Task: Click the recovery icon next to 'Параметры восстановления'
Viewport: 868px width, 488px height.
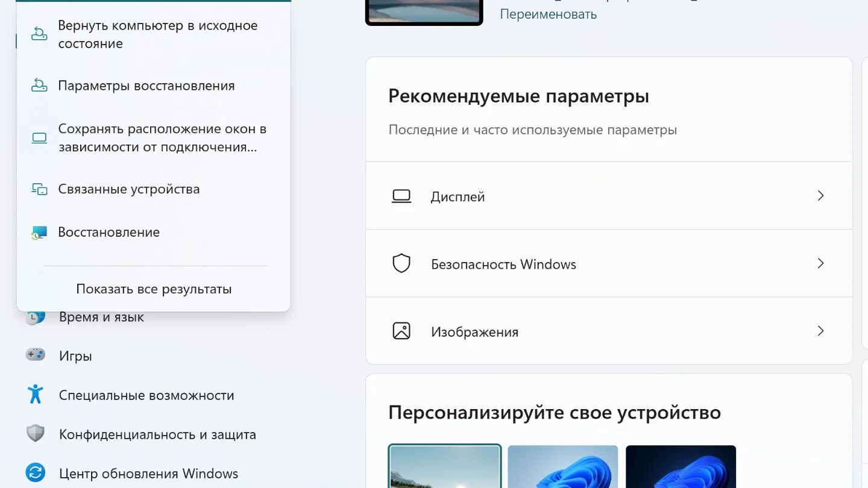Action: 39,86
